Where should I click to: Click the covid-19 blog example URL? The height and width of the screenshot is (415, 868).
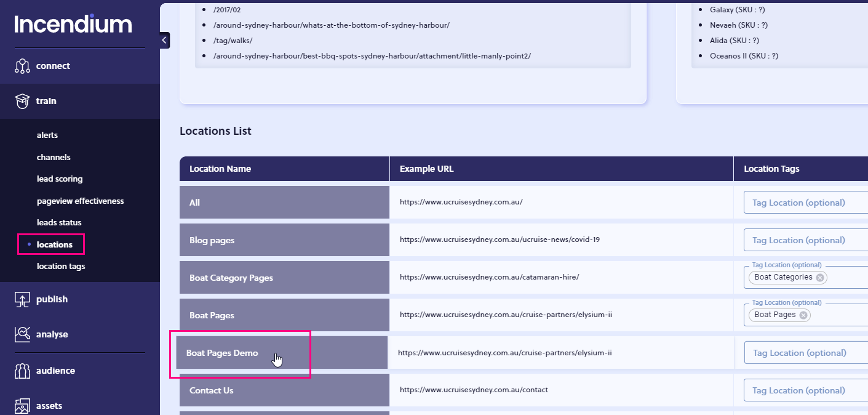500,240
